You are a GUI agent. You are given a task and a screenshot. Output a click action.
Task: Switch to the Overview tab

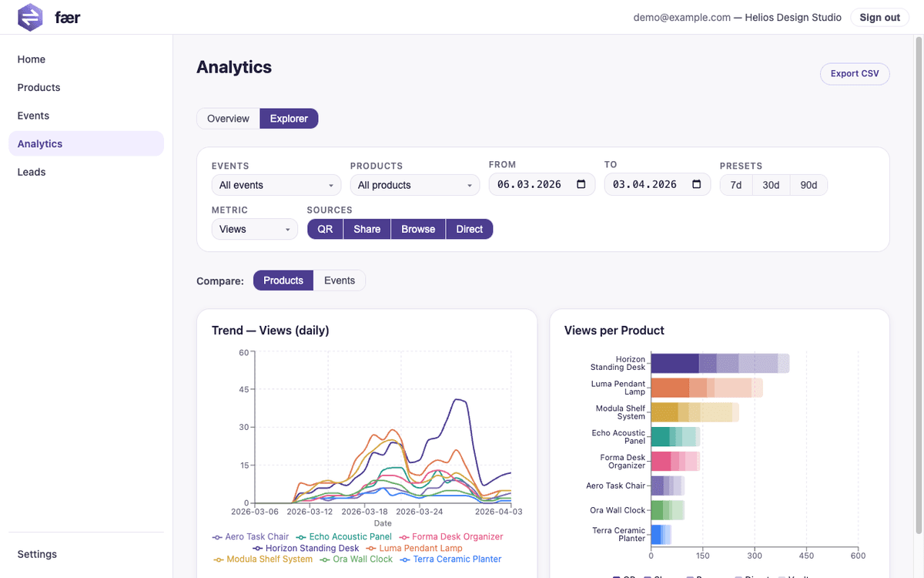click(x=228, y=119)
